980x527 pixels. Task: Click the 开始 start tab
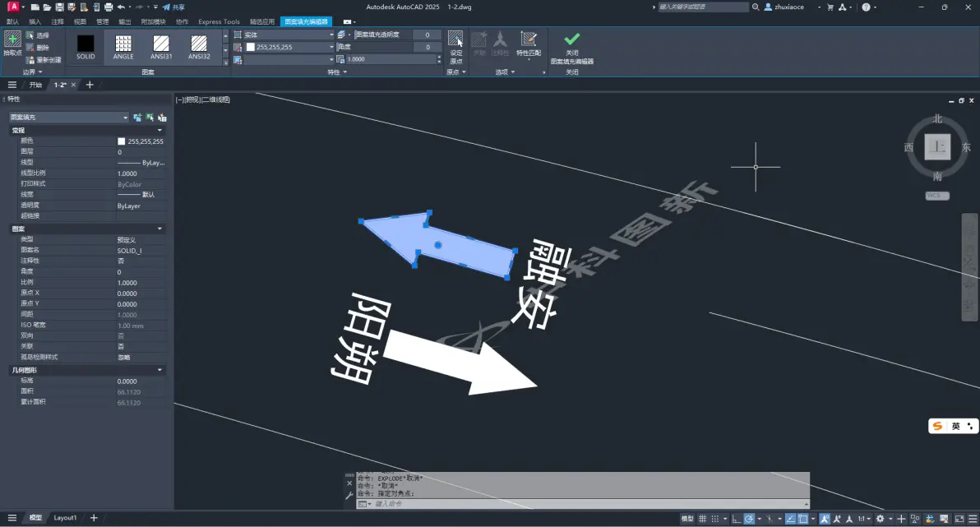coord(35,85)
